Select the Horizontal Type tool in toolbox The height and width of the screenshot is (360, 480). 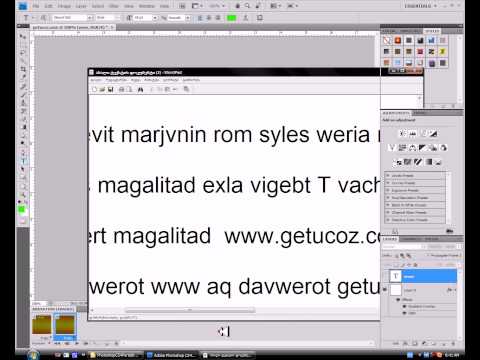23,162
